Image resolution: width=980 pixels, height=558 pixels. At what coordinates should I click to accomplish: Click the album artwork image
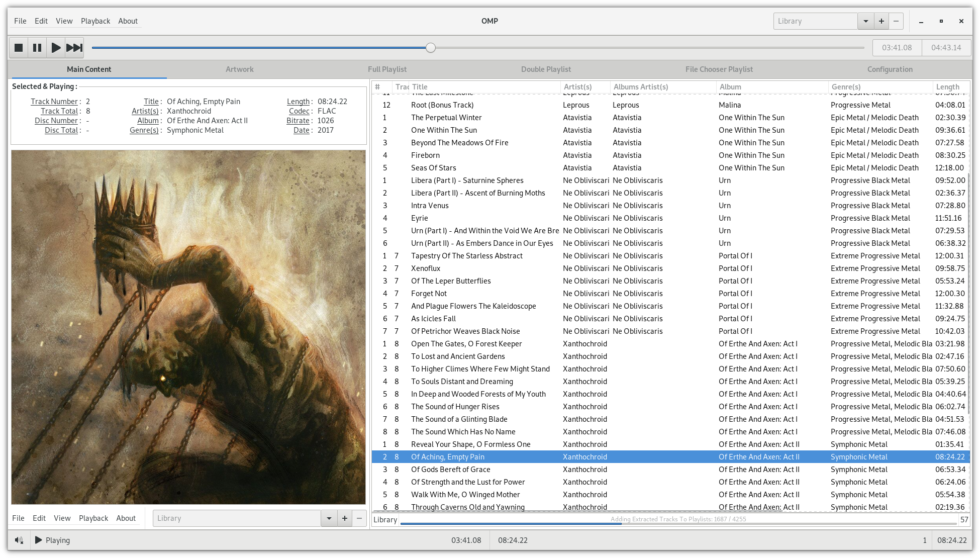point(188,327)
